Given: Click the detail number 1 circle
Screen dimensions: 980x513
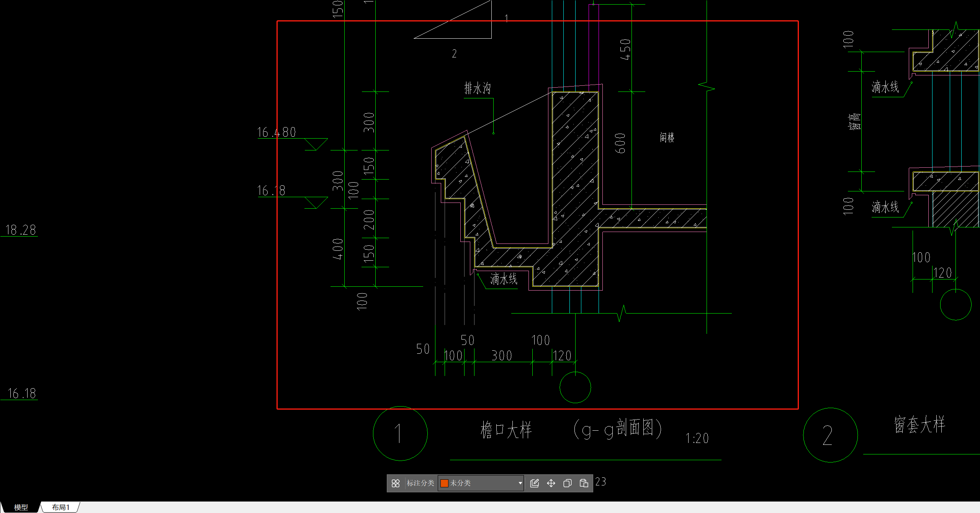Looking at the screenshot, I should [400, 433].
